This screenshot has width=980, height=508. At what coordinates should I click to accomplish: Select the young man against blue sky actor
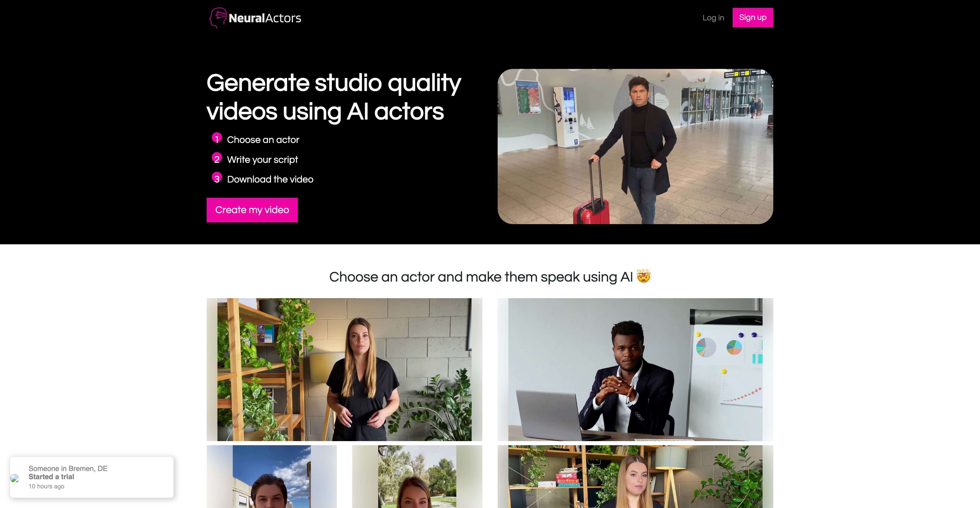272,476
